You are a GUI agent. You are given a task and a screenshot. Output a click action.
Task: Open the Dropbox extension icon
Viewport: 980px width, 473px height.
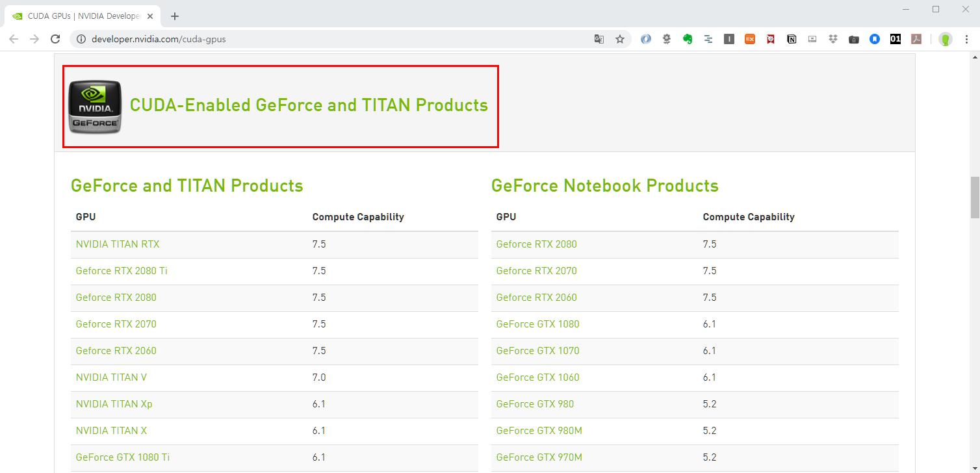(833, 39)
